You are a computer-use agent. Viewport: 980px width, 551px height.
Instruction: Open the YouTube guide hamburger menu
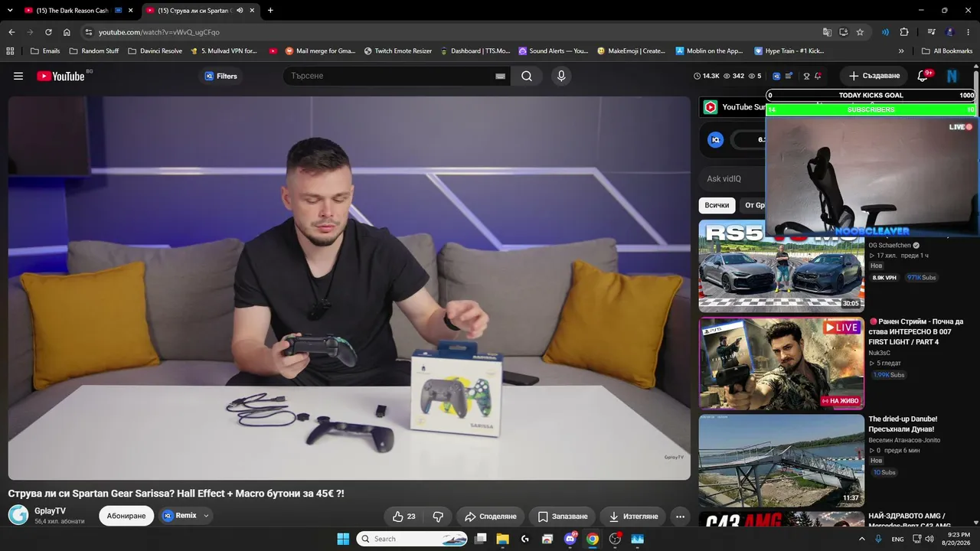tap(18, 76)
